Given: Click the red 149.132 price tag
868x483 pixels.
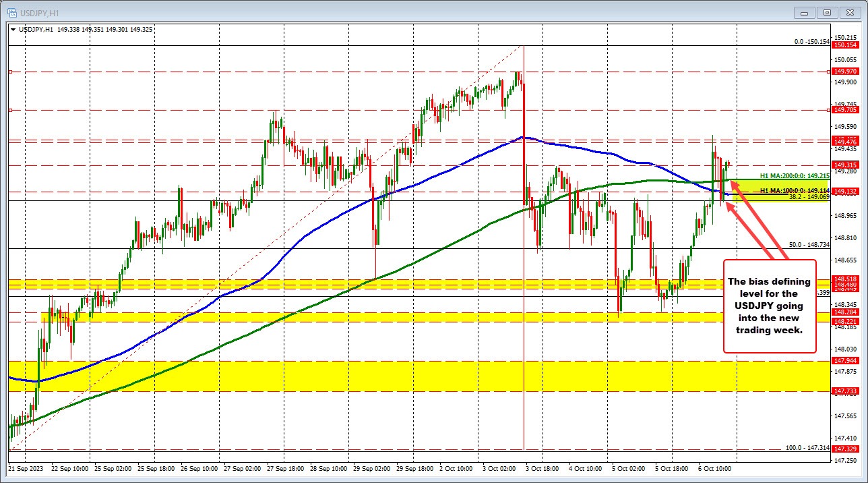Looking at the screenshot, I should pyautogui.click(x=845, y=192).
